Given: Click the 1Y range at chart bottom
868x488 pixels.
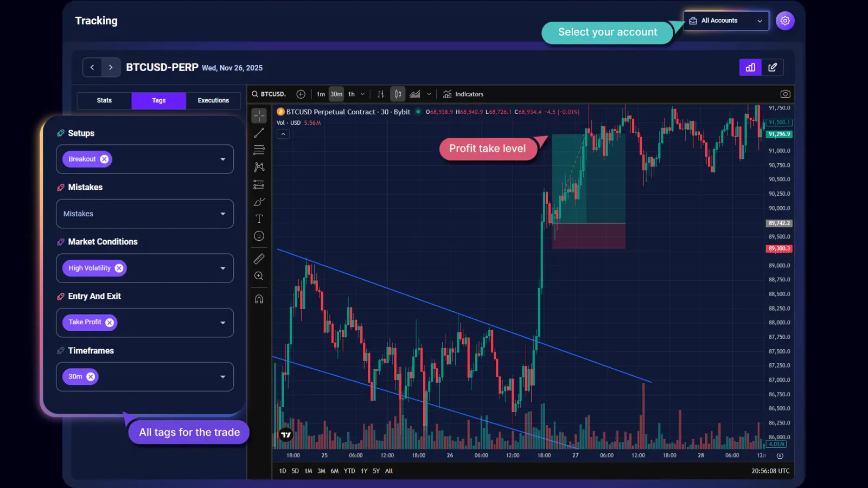Looking at the screenshot, I should pyautogui.click(x=363, y=471).
